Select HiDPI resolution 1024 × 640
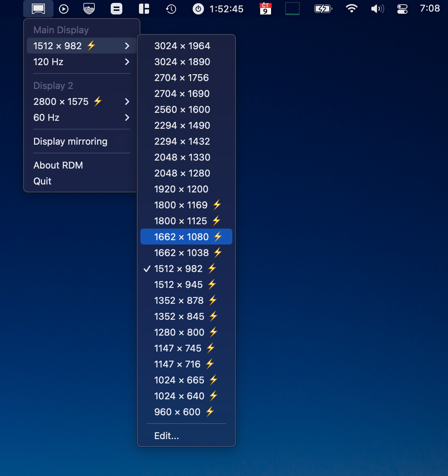 click(186, 396)
